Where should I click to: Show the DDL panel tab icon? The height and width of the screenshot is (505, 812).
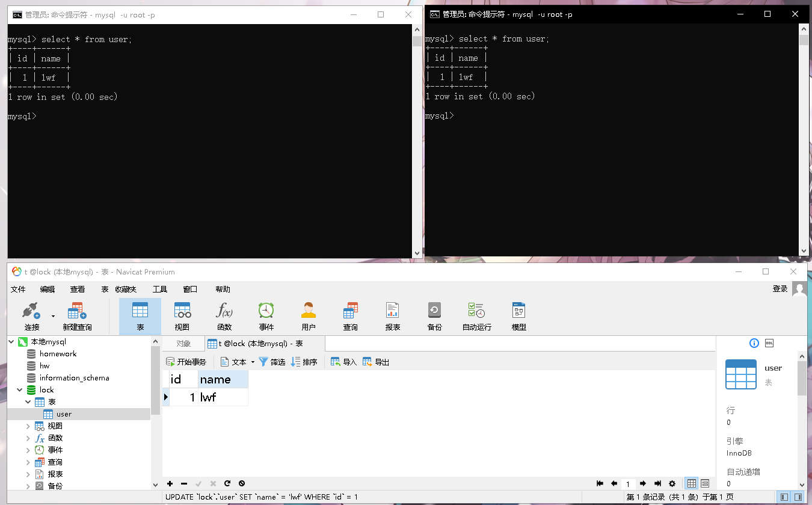[769, 343]
